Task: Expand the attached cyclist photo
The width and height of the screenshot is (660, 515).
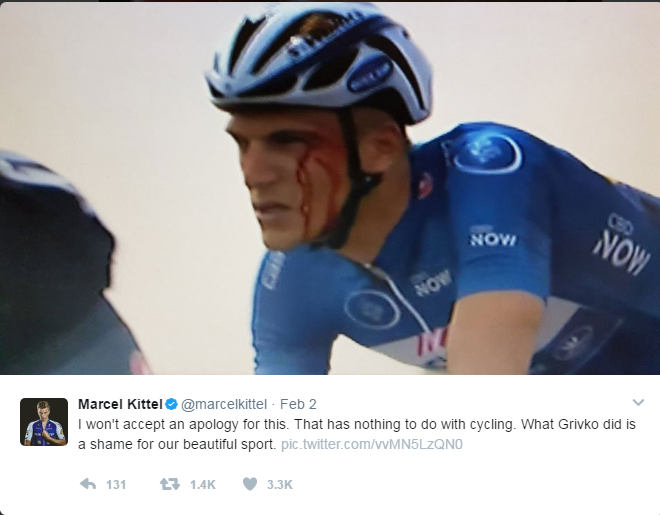Action: click(330, 188)
